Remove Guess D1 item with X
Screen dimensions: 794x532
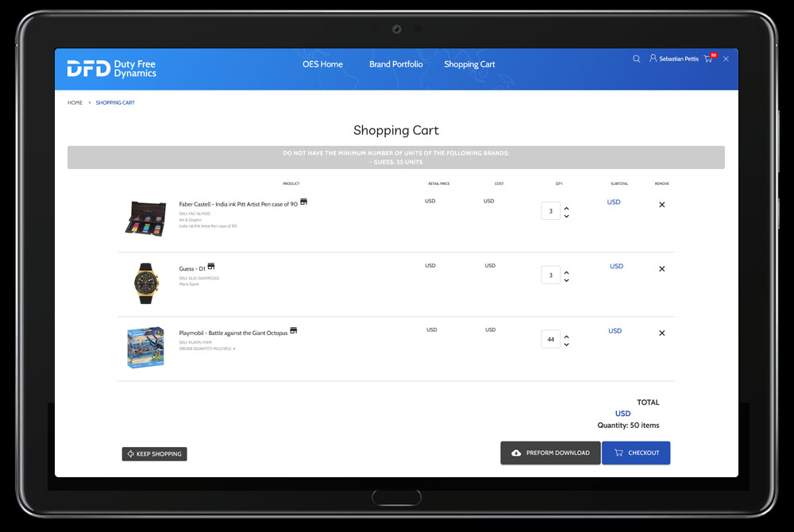[x=662, y=269]
